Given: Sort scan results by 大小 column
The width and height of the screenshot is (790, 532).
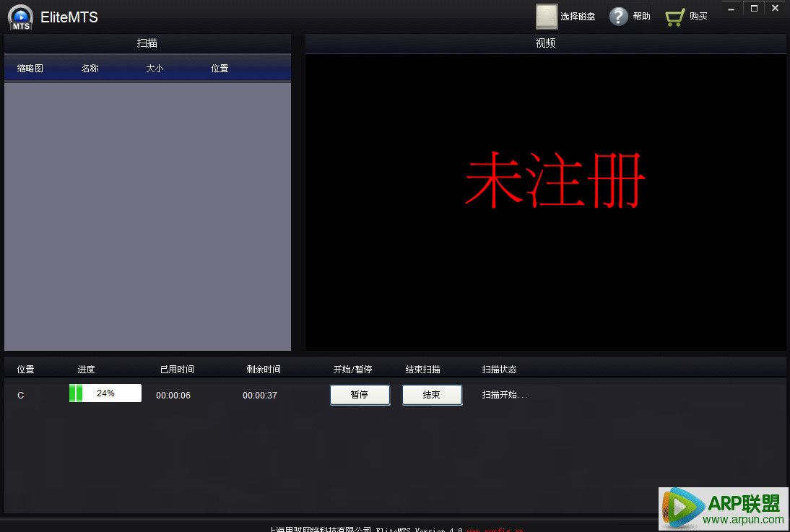Looking at the screenshot, I should tap(154, 68).
